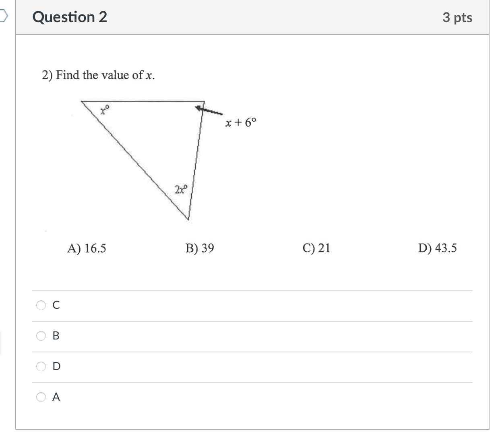The height and width of the screenshot is (447, 504).
Task: Click the "3 pts" points label
Action: click(457, 18)
